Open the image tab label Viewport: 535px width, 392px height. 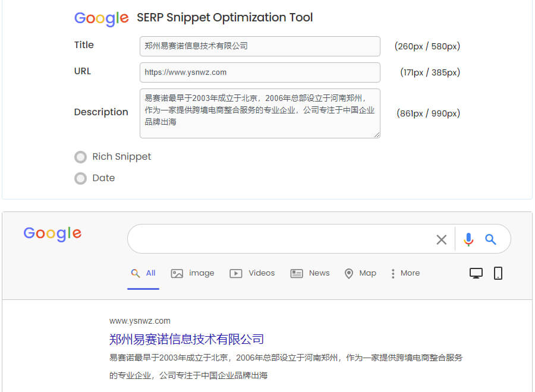[202, 273]
